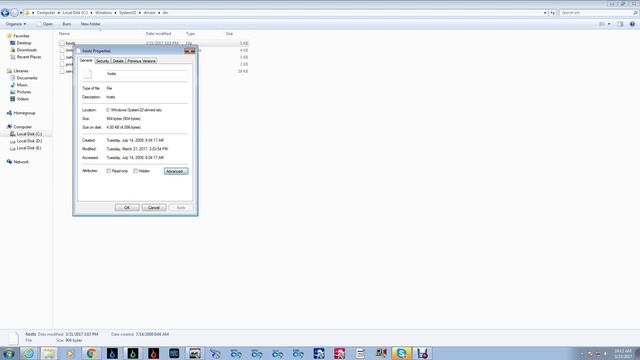Select Local Disk (C:) in navigation pane
This screenshot has height=360, width=640.
(29, 134)
